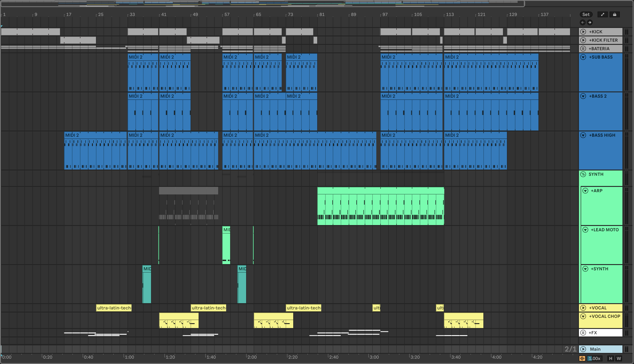
Task: Select the +VOCAL CHOP track header
Action: coord(604,317)
